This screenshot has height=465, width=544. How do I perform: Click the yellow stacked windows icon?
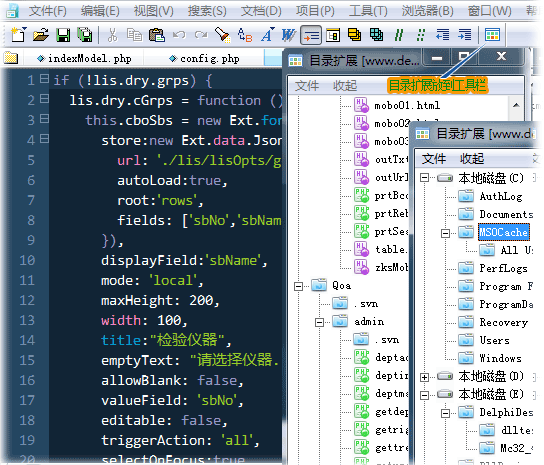coord(354,35)
